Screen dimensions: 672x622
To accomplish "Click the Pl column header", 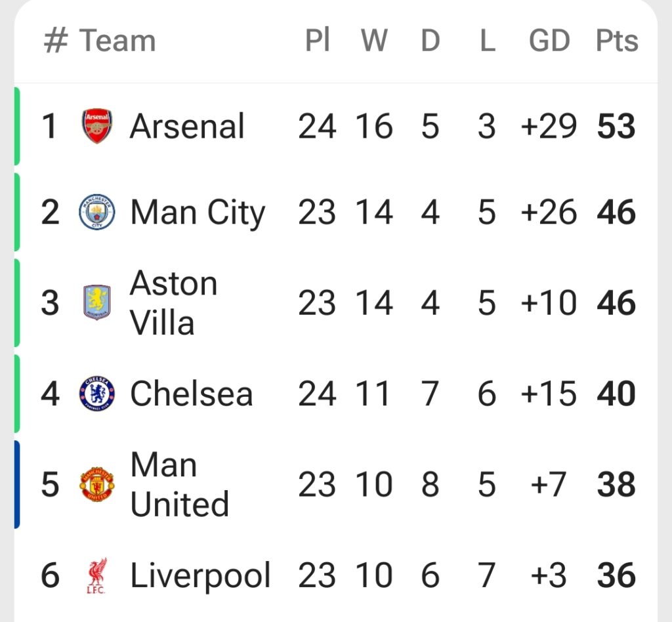I will [317, 41].
